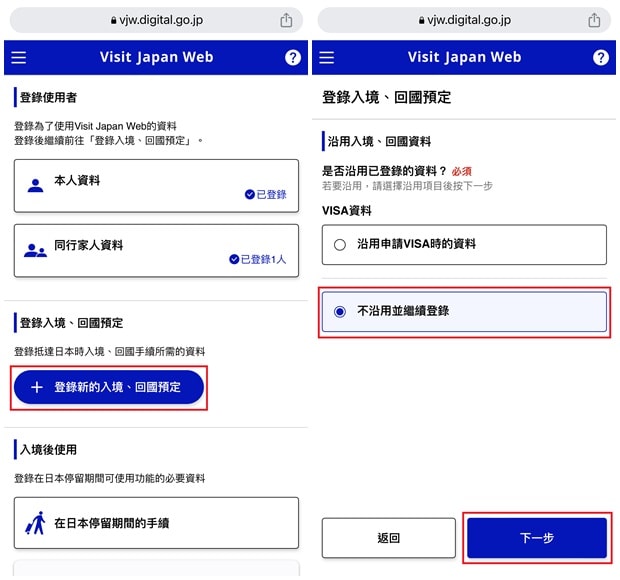This screenshot has width=620, height=580.
Task: Tap share icon in left address bar
Action: click(x=286, y=20)
